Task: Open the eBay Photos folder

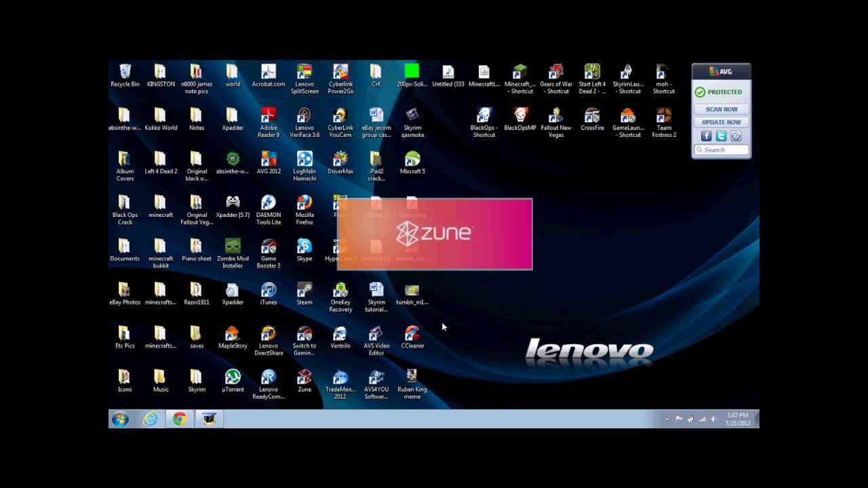Action: 125,293
